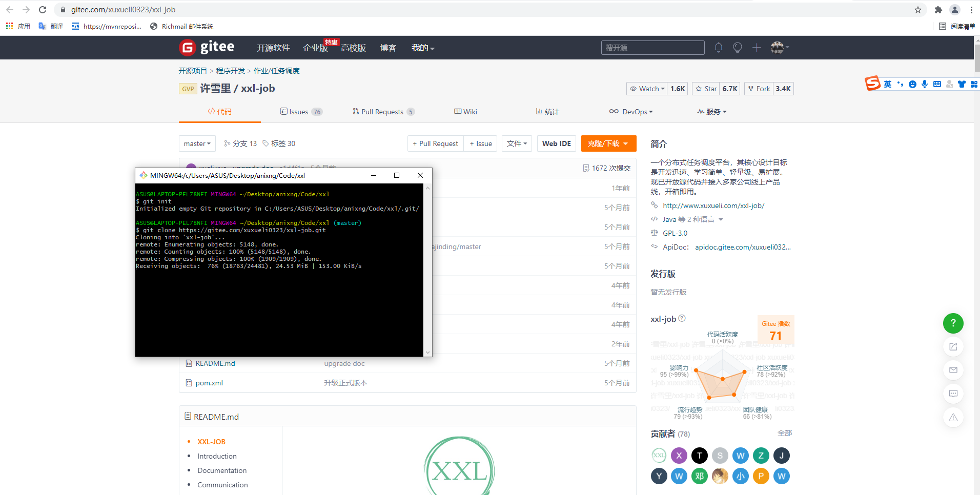
Task: Click the floating mail icon button
Action: tap(953, 370)
